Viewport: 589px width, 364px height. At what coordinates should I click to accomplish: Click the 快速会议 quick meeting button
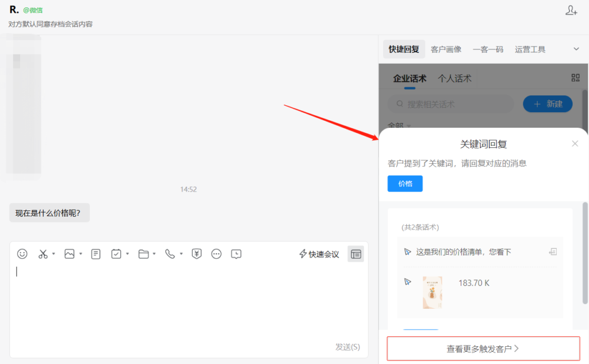coord(319,254)
